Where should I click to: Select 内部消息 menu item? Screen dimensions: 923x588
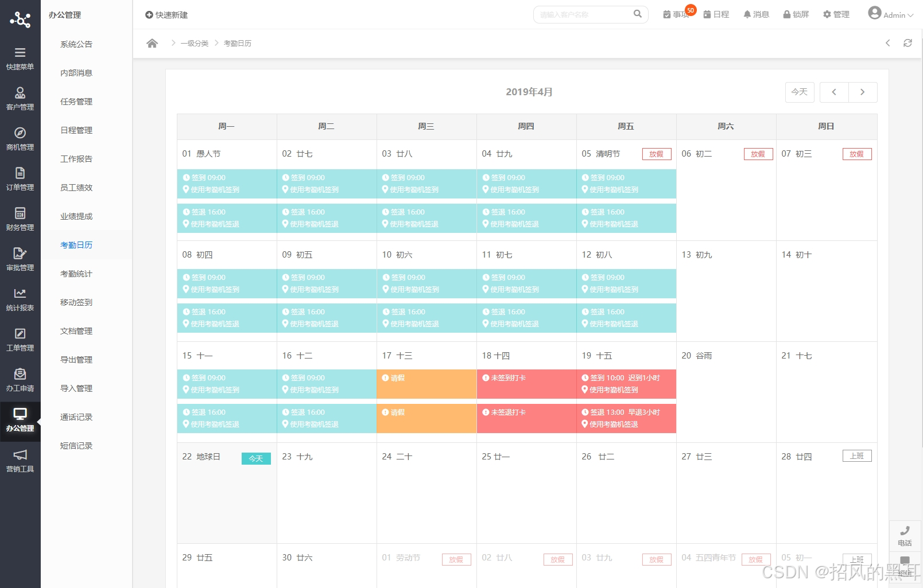[x=76, y=73]
